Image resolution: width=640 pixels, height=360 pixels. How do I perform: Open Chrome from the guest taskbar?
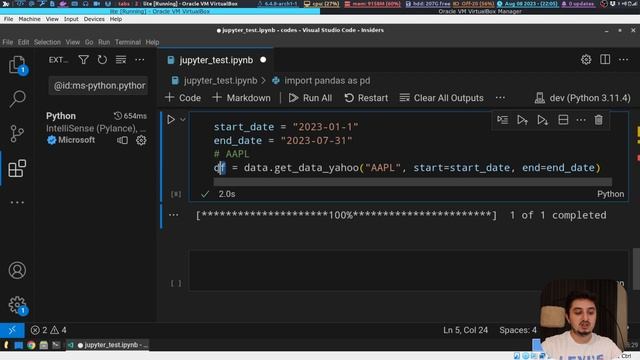pos(31,345)
